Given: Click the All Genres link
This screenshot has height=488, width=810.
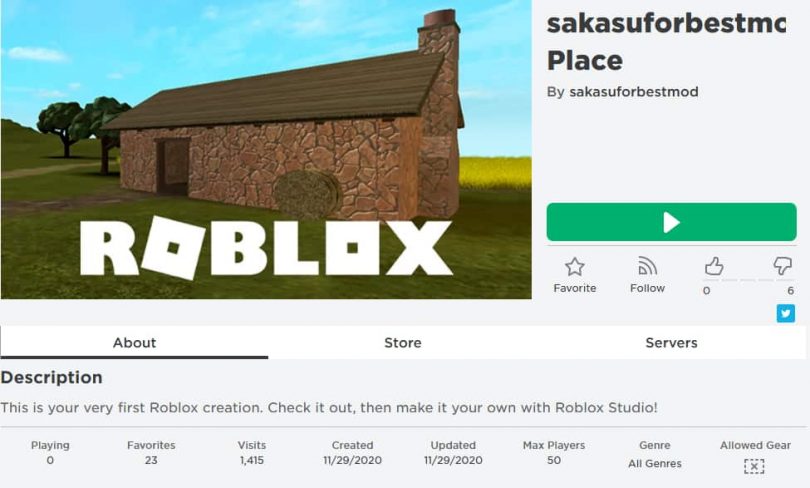Looking at the screenshot, I should click(655, 464).
